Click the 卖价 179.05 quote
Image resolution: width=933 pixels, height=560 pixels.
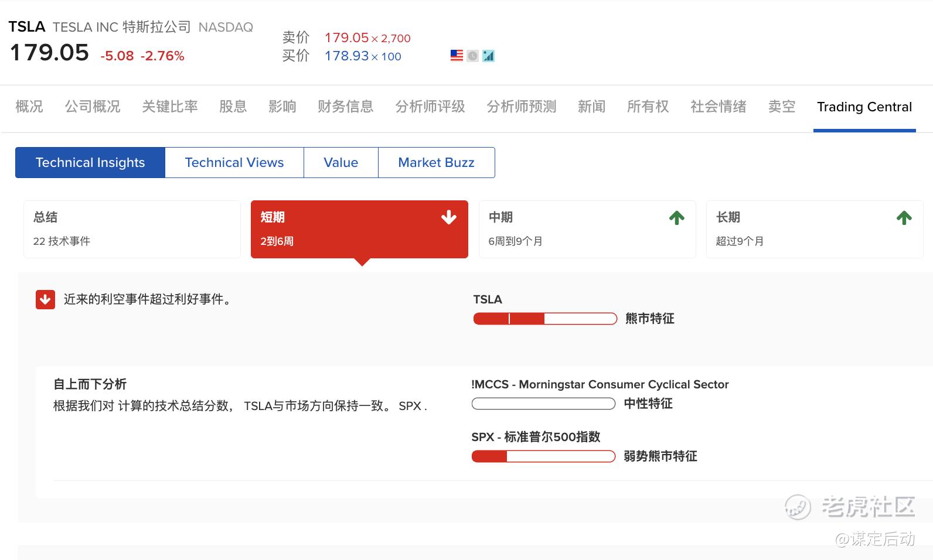(x=346, y=37)
